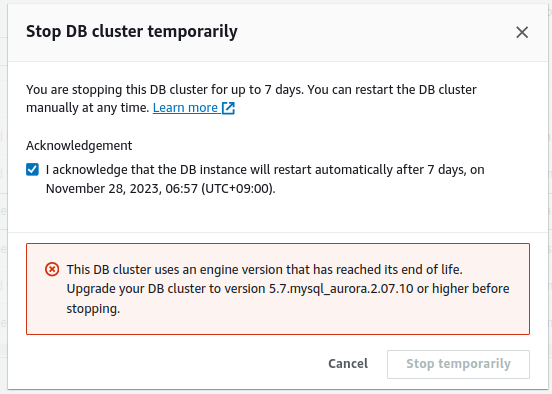Click the dimmed page background beside the dialog
This screenshot has width=552, height=394.
coord(3,211)
